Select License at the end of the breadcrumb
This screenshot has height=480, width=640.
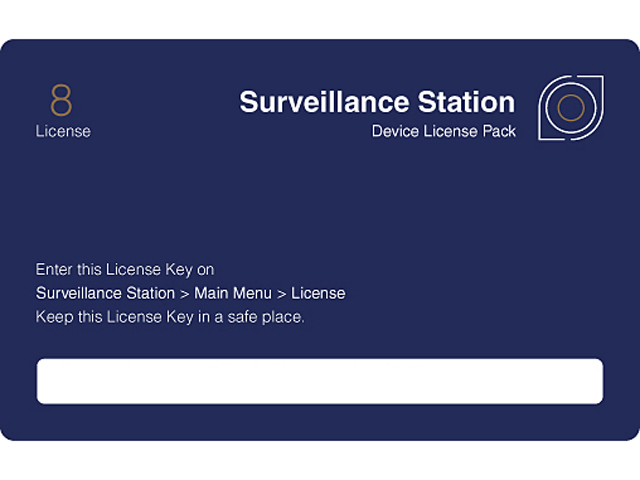click(x=318, y=293)
